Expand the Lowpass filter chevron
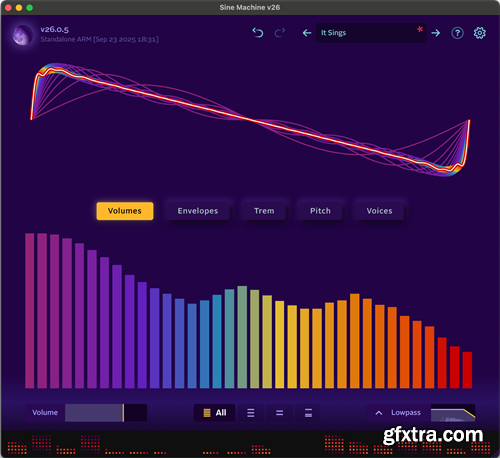Screen dimensions: 500x458 point(379,413)
